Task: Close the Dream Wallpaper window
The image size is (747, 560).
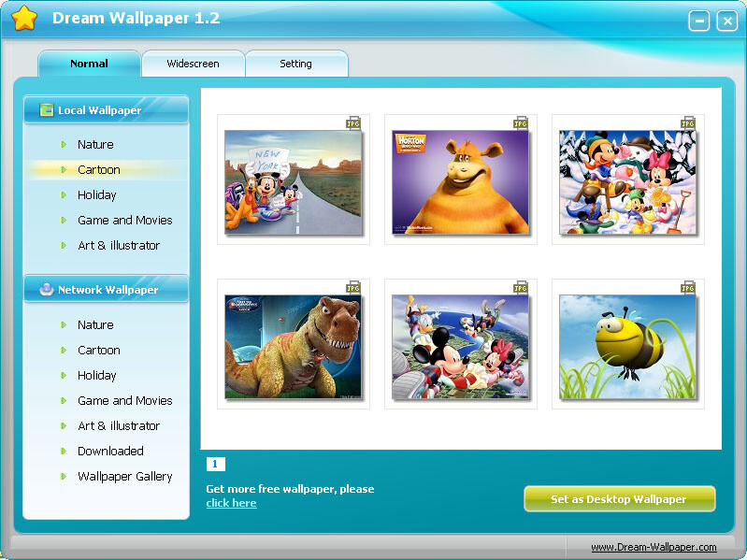Action: click(x=727, y=21)
